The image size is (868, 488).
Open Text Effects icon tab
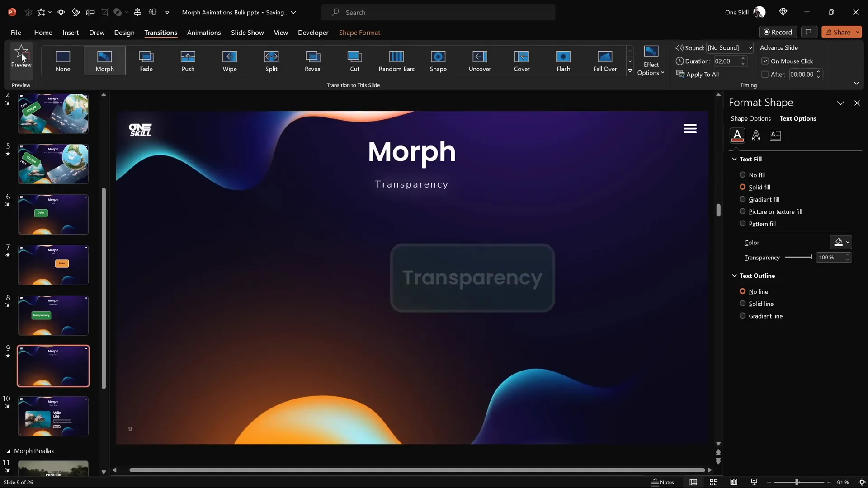coord(756,135)
